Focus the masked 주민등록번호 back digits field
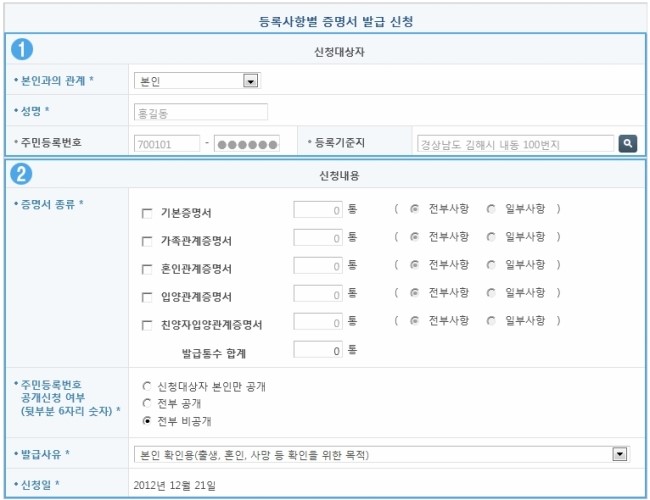Screen dimensions: 650x500 (x=247, y=143)
